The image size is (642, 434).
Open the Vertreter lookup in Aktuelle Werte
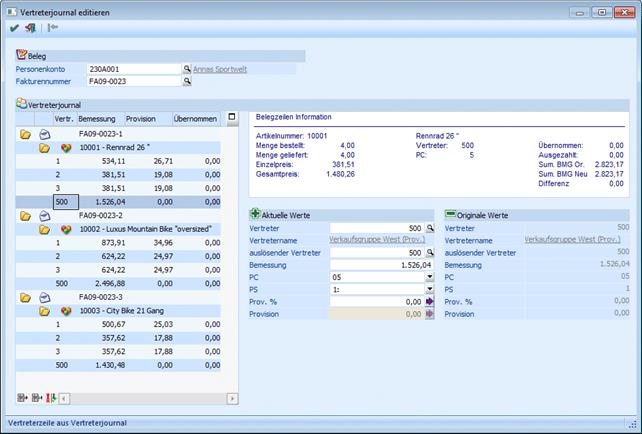(430, 228)
